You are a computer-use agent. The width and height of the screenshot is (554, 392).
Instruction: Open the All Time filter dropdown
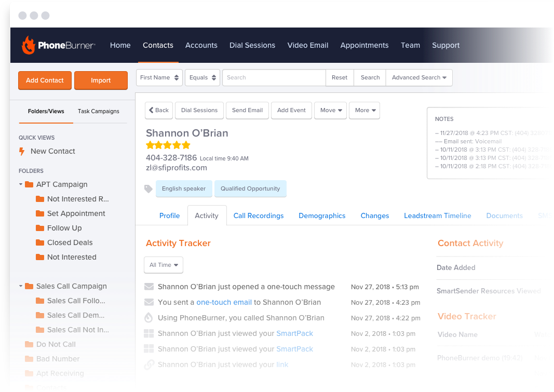(163, 265)
